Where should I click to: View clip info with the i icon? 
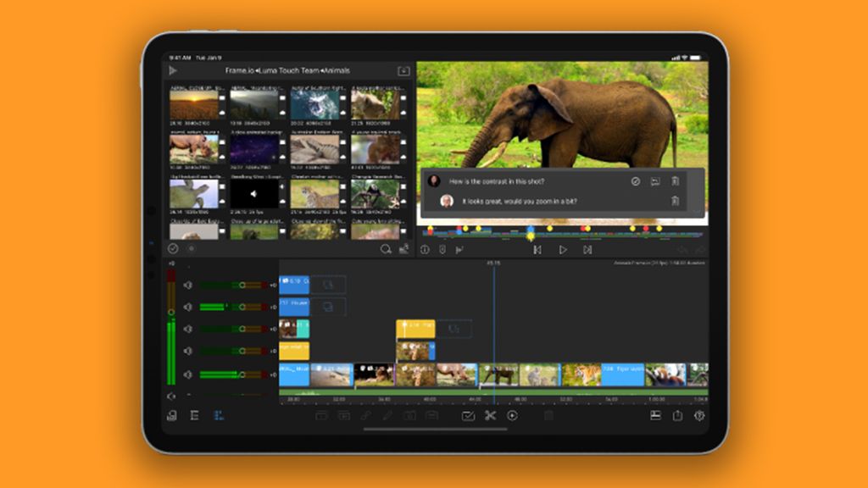pyautogui.click(x=425, y=250)
